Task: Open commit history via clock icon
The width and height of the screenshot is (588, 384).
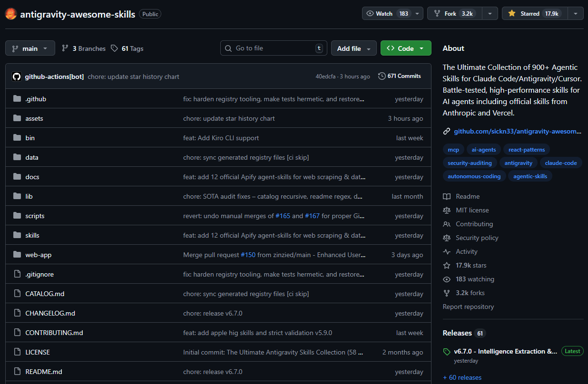Action: 382,76
